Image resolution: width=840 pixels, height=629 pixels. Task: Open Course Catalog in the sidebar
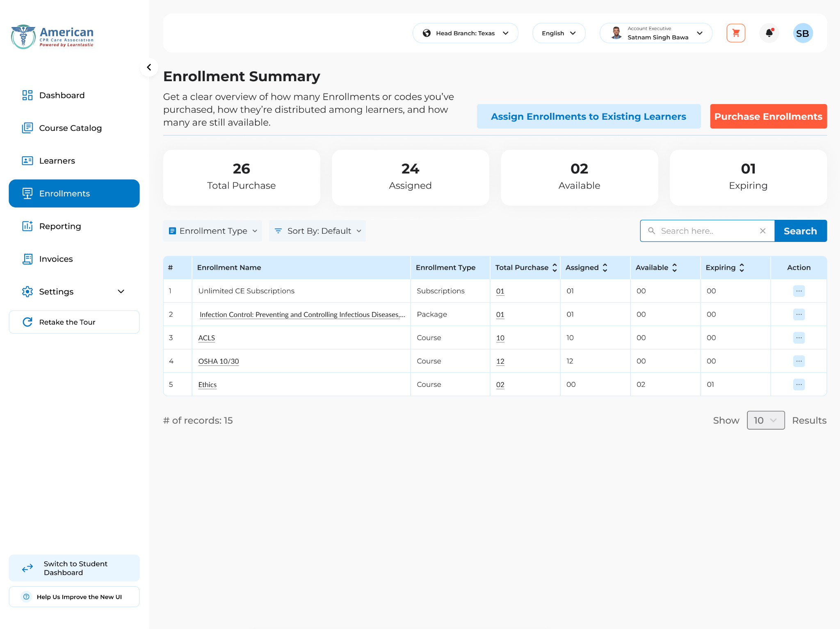(74, 128)
